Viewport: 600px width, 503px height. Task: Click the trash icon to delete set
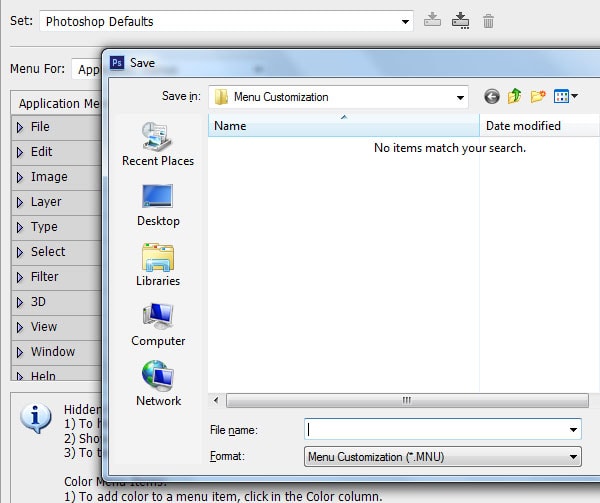[x=488, y=21]
